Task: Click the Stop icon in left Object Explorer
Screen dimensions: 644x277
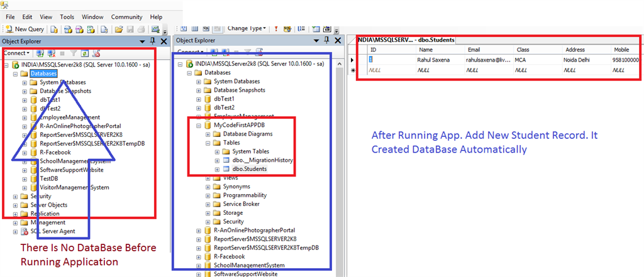Action: pyautogui.click(x=62, y=53)
